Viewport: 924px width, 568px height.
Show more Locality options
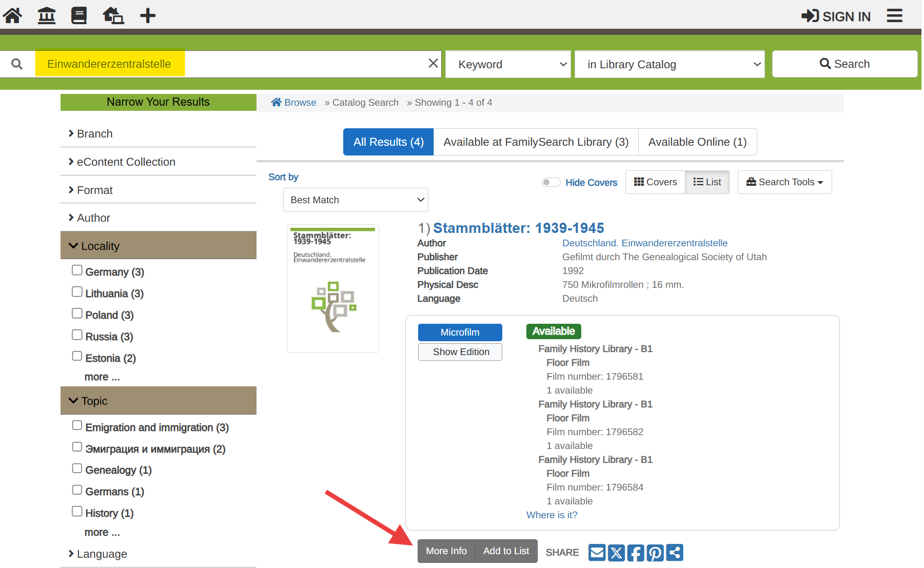[x=102, y=377]
